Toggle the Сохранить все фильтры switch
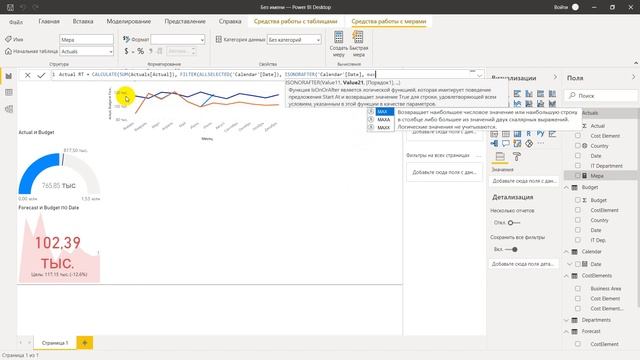640x360 pixels. pos(511,249)
